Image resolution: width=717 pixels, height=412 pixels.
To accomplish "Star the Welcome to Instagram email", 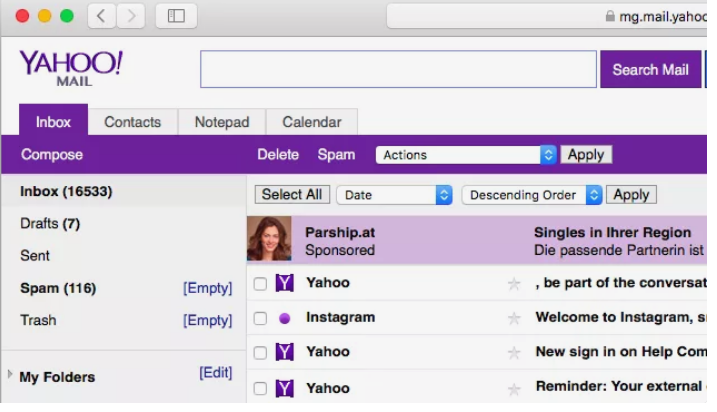I will pyautogui.click(x=514, y=318).
